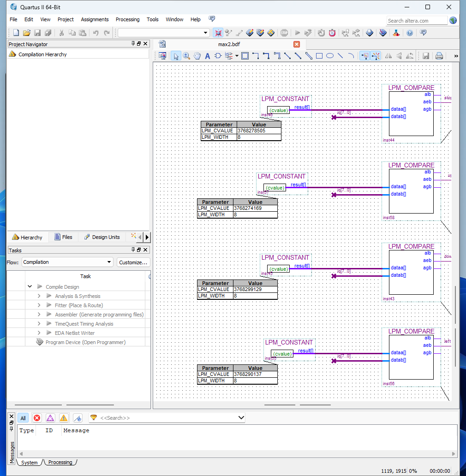Toggle error messages filter

pyautogui.click(x=37, y=418)
